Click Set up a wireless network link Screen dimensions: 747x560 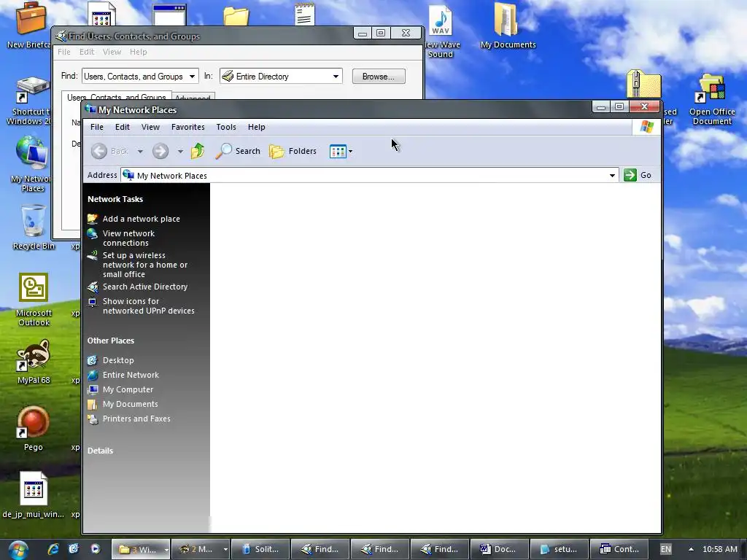tap(145, 265)
